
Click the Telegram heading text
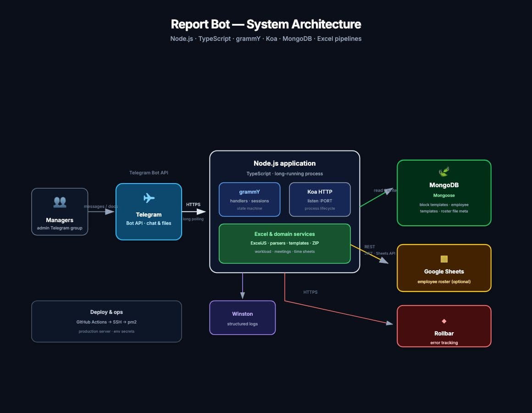149,215
